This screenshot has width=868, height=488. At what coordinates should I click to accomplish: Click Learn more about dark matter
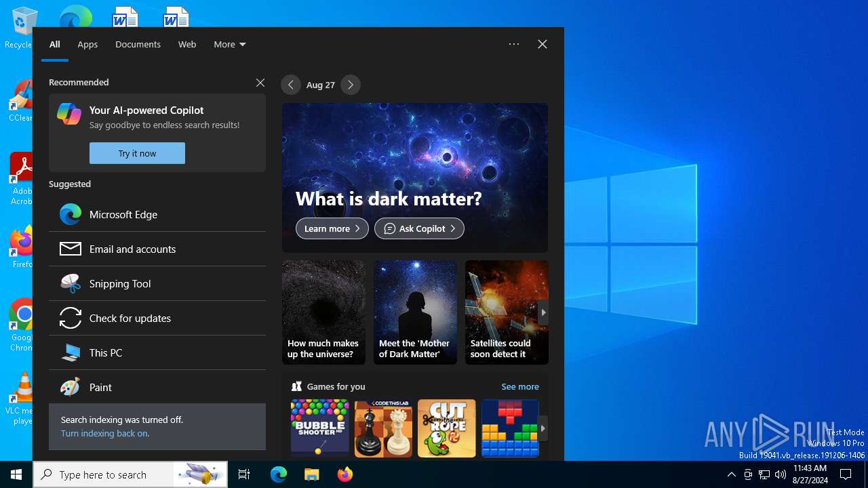(x=332, y=228)
